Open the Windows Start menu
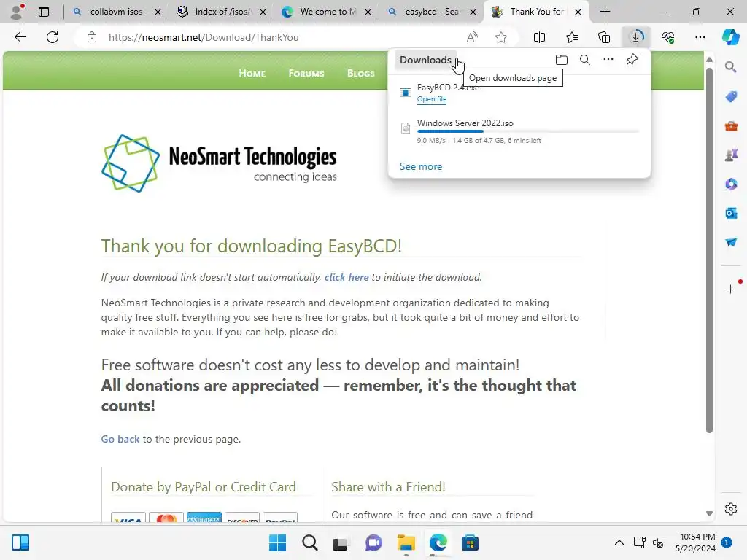 [x=277, y=542]
